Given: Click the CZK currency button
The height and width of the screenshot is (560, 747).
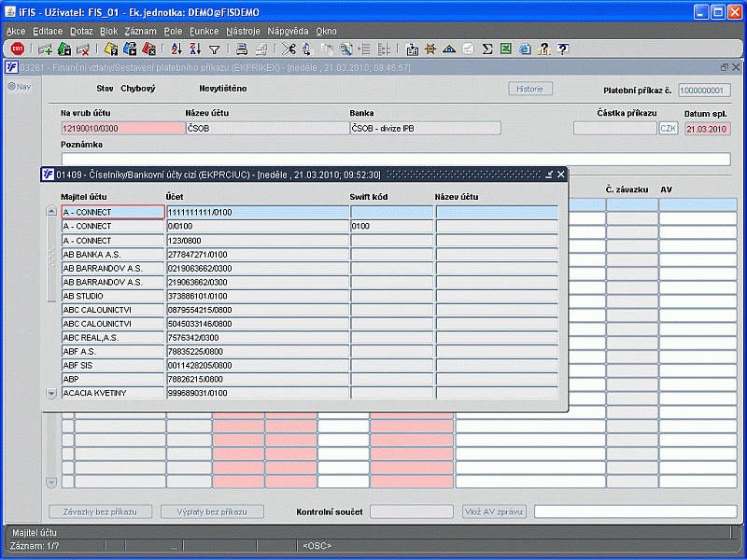Looking at the screenshot, I should pos(669,129).
